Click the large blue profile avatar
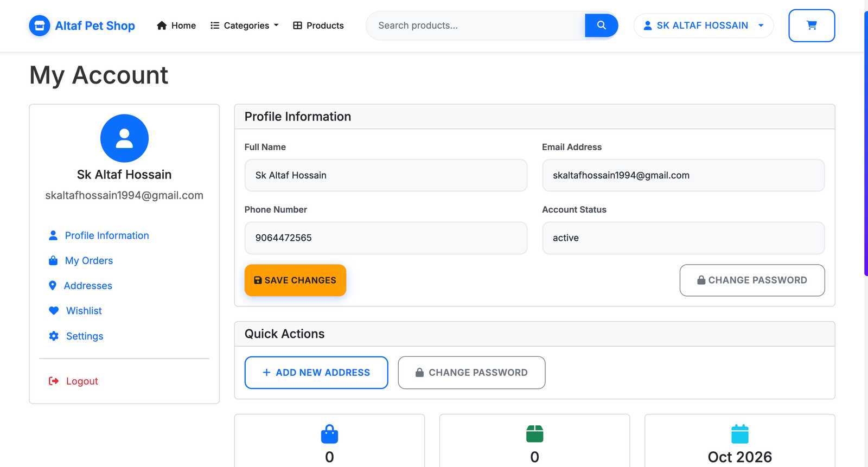The image size is (868, 467). pos(124,138)
